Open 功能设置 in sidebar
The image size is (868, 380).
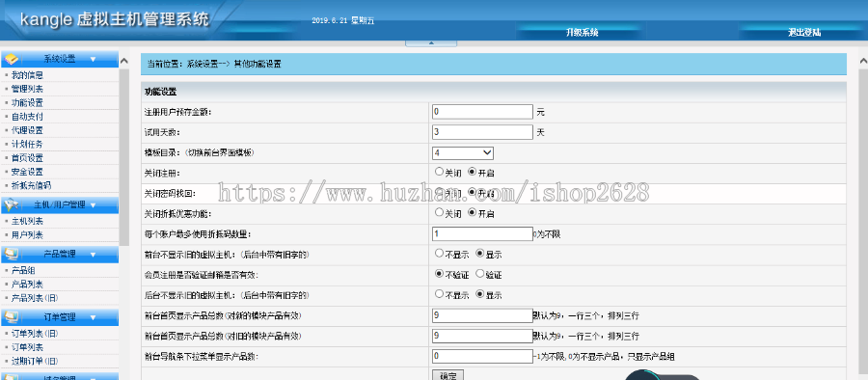(x=27, y=103)
